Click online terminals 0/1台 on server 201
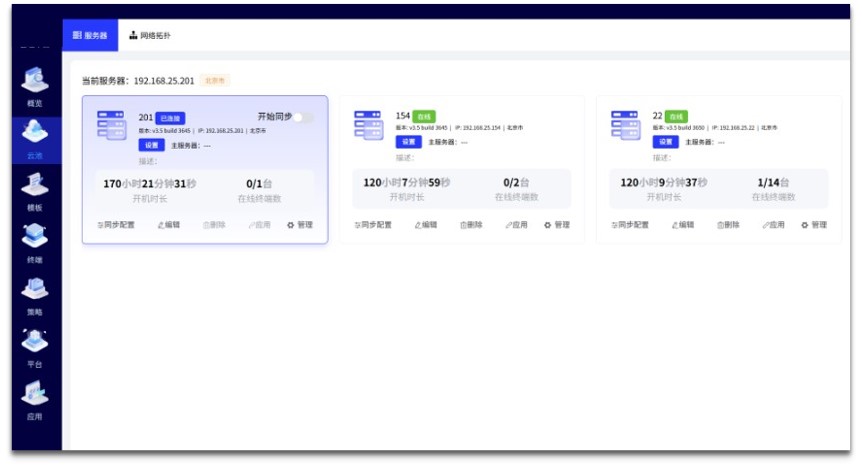Viewport: 862px width, 470px height. coord(259,184)
